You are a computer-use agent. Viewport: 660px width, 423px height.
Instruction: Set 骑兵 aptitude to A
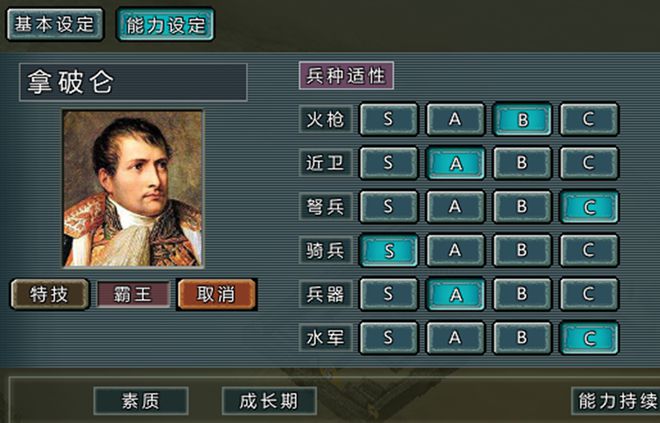(x=455, y=250)
